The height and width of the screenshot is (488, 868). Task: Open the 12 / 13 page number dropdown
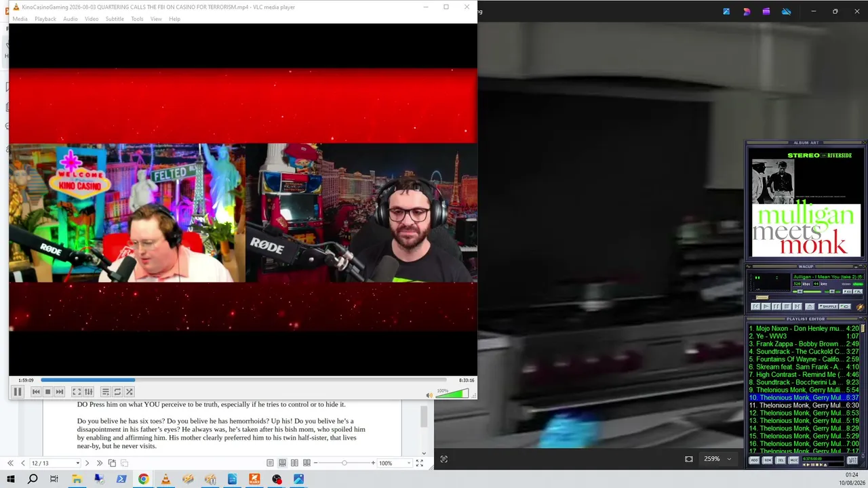click(77, 463)
